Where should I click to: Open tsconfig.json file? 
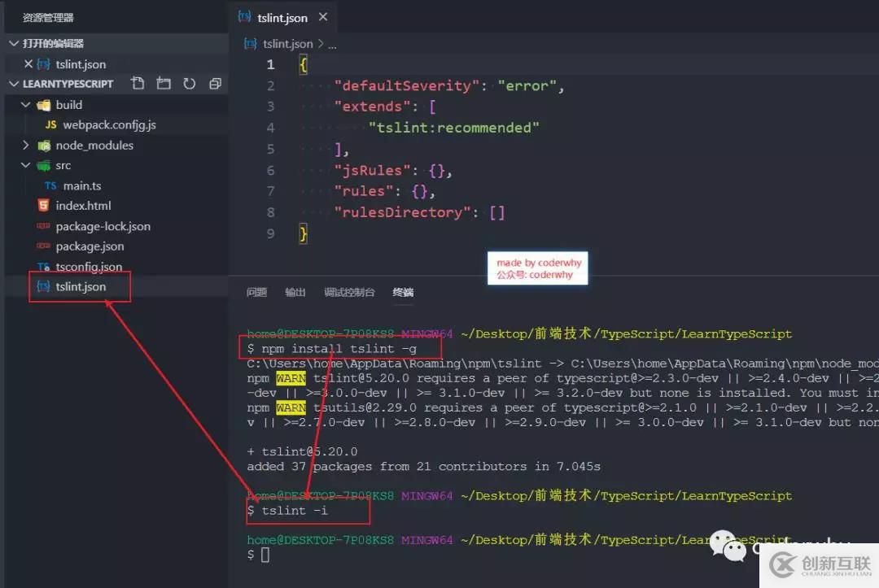pos(89,267)
